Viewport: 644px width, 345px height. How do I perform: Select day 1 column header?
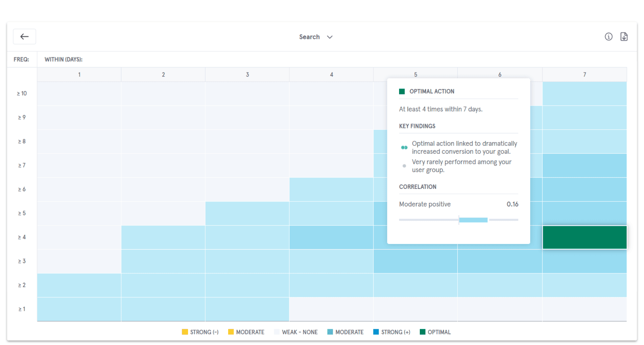point(79,75)
